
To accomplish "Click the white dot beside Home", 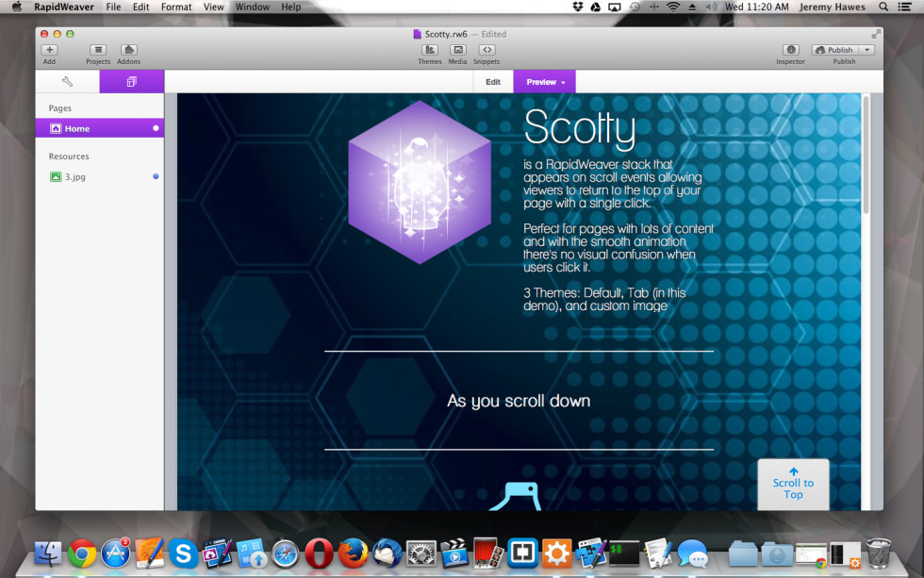I will click(156, 128).
